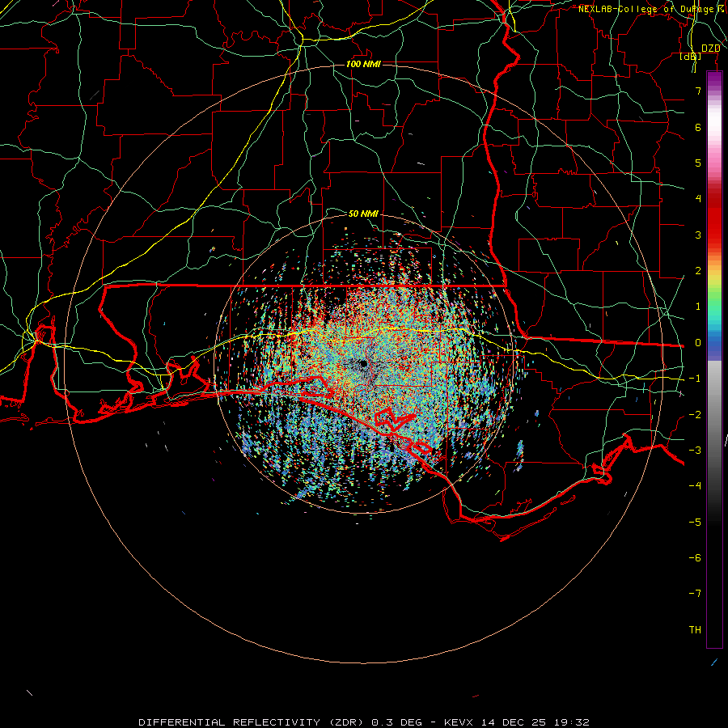Viewport: 728px width, 728px height.
Task: Click the -6 tick label on color scale
Action: 695,558
